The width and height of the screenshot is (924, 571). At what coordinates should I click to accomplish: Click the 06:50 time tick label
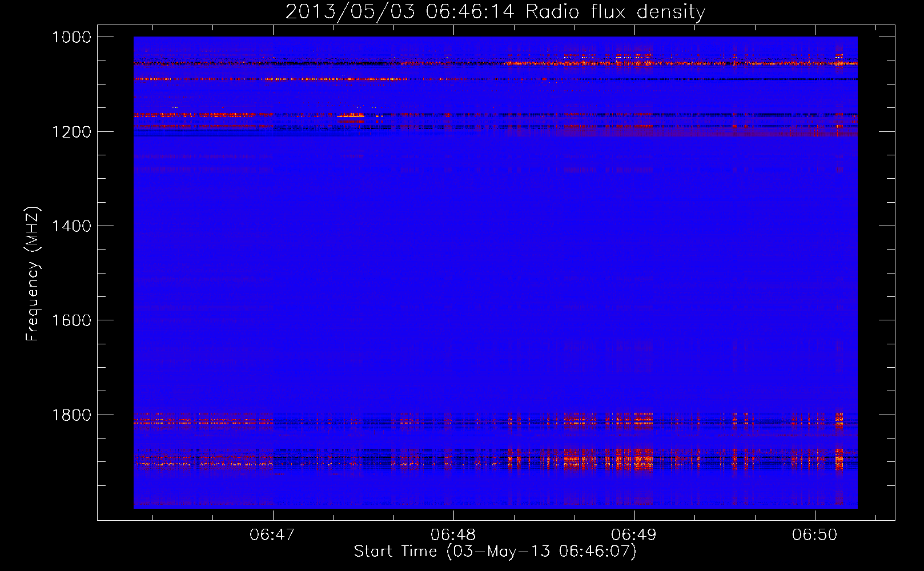click(x=815, y=535)
